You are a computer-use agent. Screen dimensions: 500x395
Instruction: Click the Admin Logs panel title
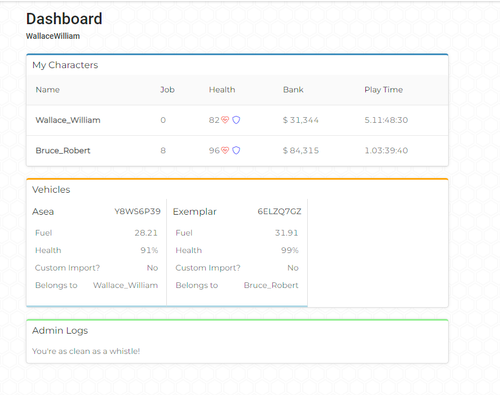click(60, 331)
